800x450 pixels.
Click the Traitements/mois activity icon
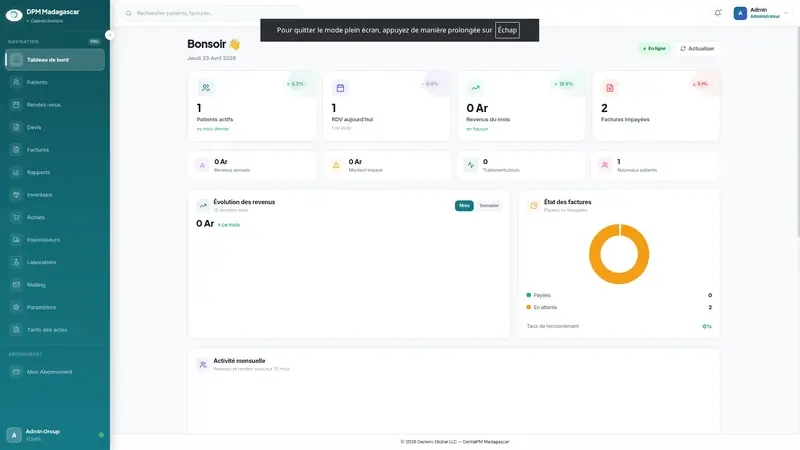[471, 165]
